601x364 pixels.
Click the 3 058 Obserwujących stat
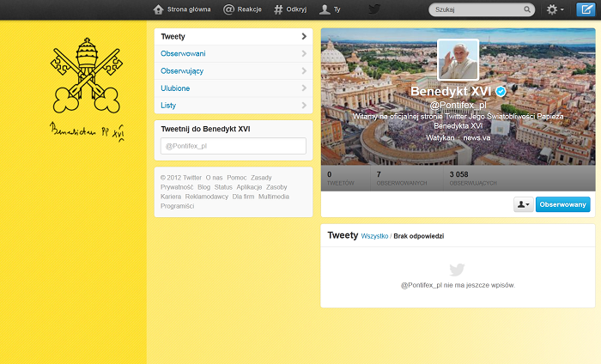473,179
